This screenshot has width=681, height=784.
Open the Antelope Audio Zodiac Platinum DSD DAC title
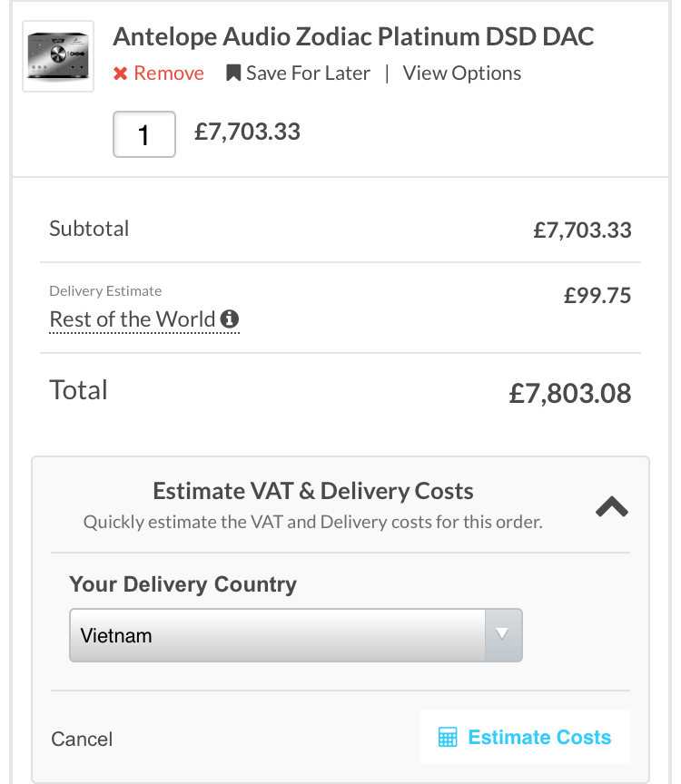(353, 36)
